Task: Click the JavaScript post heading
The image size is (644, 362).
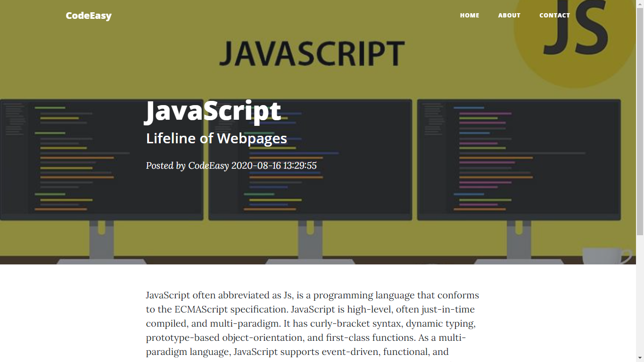Action: coord(214,111)
